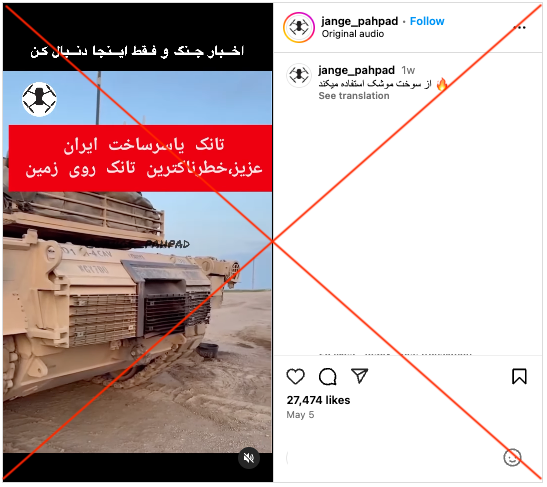The image size is (547, 487).
Task: Save the post with the bookmark icon
Action: click(519, 377)
